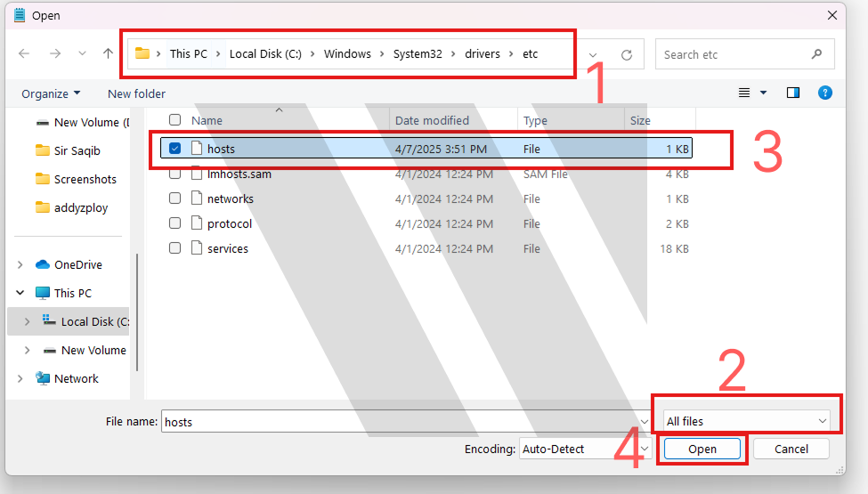Image resolution: width=868 pixels, height=494 pixels.
Task: Select the services file name
Action: click(x=228, y=248)
